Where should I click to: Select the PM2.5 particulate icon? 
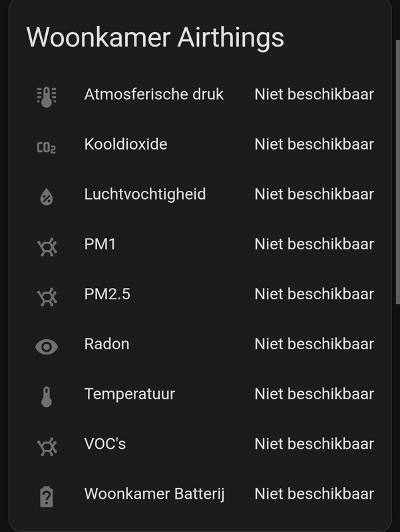click(x=45, y=293)
